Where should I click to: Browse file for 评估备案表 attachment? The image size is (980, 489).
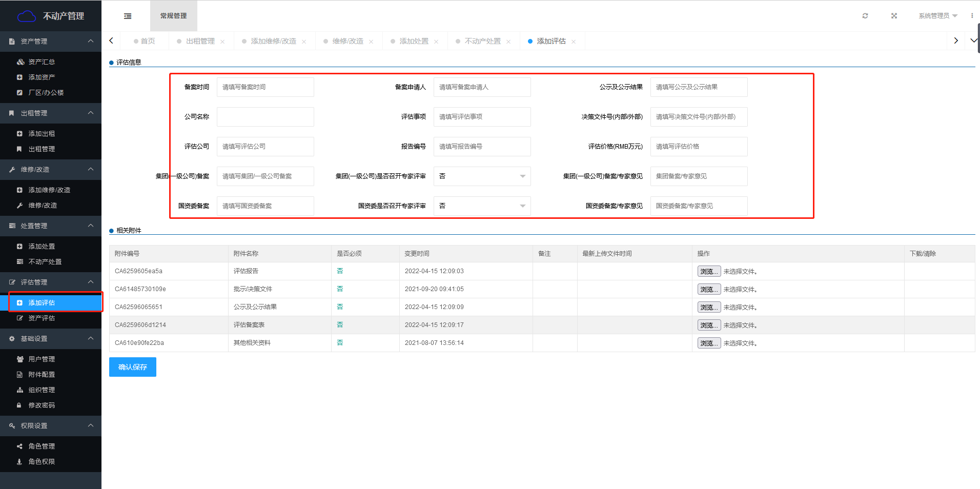pyautogui.click(x=709, y=325)
